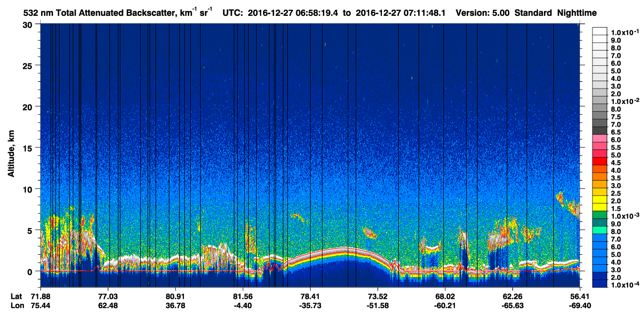Click longitude value -60.21
The image size is (644, 330).
pyautogui.click(x=445, y=305)
